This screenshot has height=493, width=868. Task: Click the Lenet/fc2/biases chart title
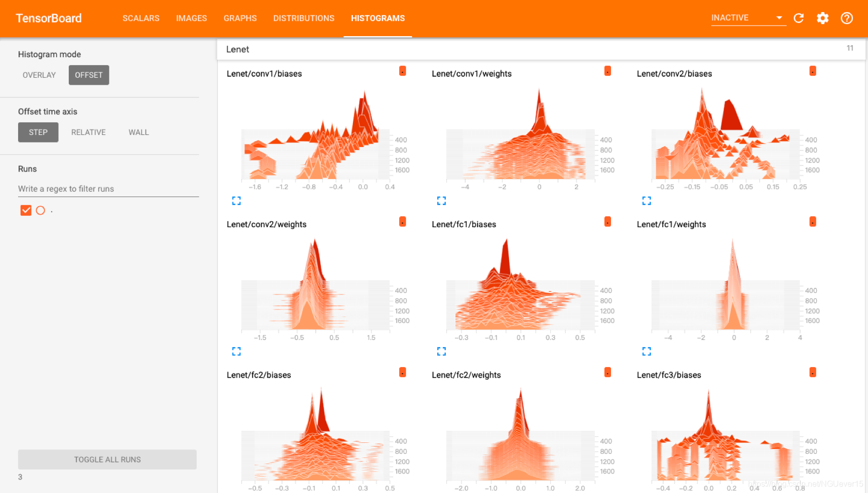[x=259, y=375]
